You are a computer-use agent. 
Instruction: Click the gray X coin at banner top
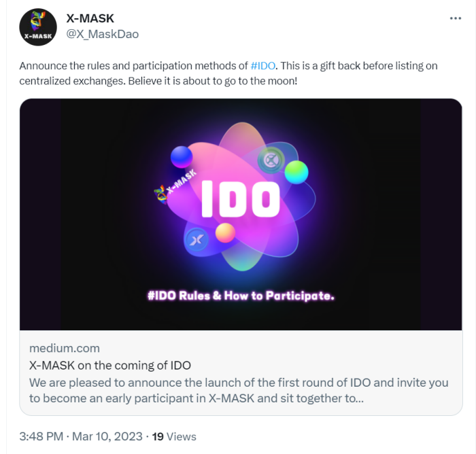coord(269,160)
